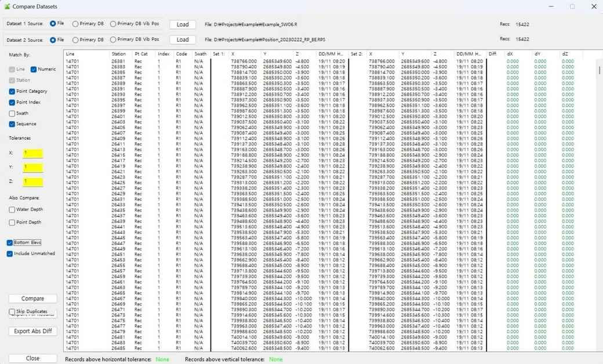The image size is (603, 364).
Task: Uncheck the Numeric match option
Action: pos(34,70)
